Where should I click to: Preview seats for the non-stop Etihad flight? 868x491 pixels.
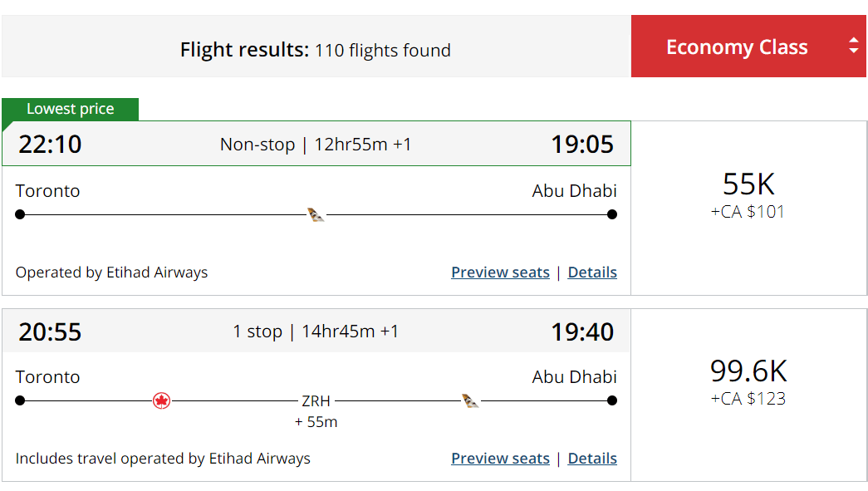500,273
